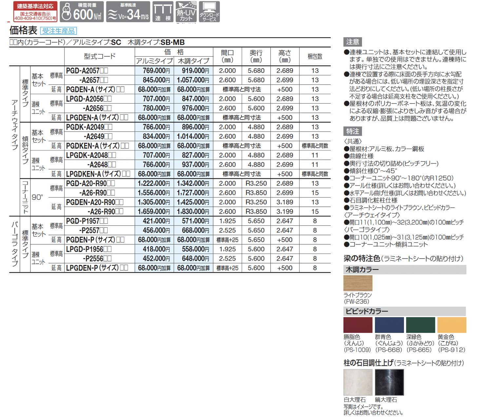Click the 基準風速 34m/s wind badge
Image resolution: width=504 pixels, height=420 pixels.
[x=128, y=11]
